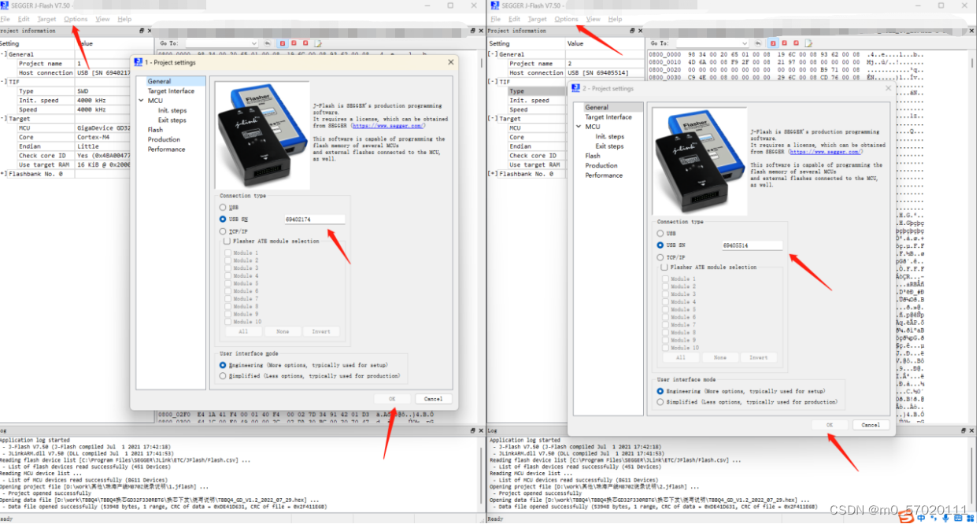Open Help menu in project 2 window
980x524 pixels.
coord(615,19)
